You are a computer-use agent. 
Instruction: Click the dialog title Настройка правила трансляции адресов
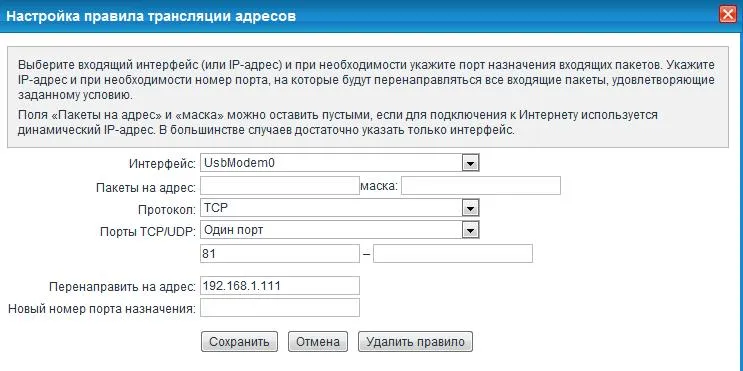click(151, 16)
